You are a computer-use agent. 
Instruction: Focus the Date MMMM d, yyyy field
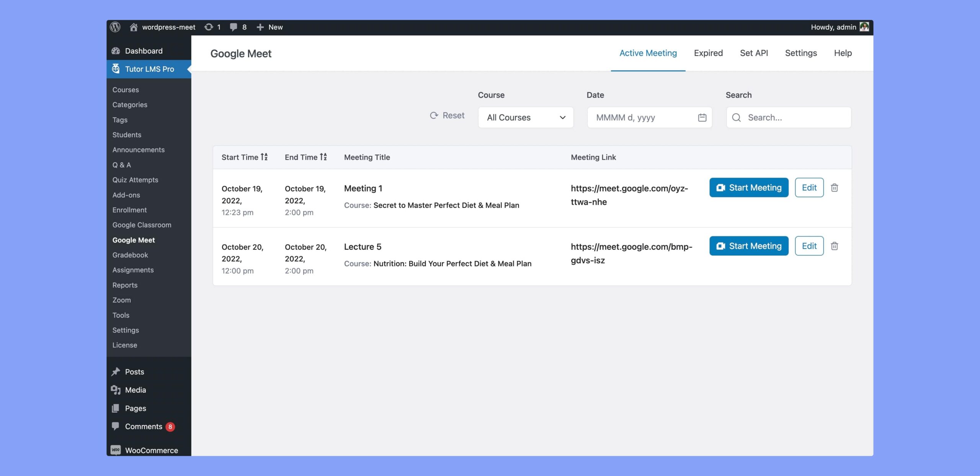coord(649,118)
